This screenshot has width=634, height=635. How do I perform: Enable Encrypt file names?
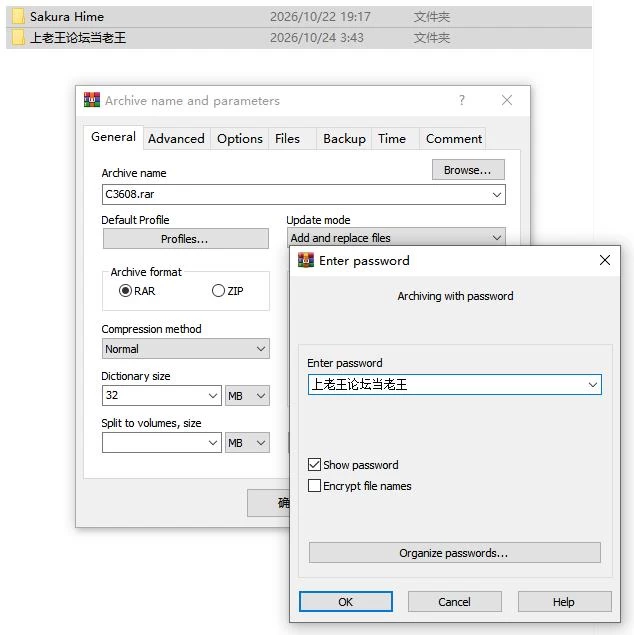point(314,486)
